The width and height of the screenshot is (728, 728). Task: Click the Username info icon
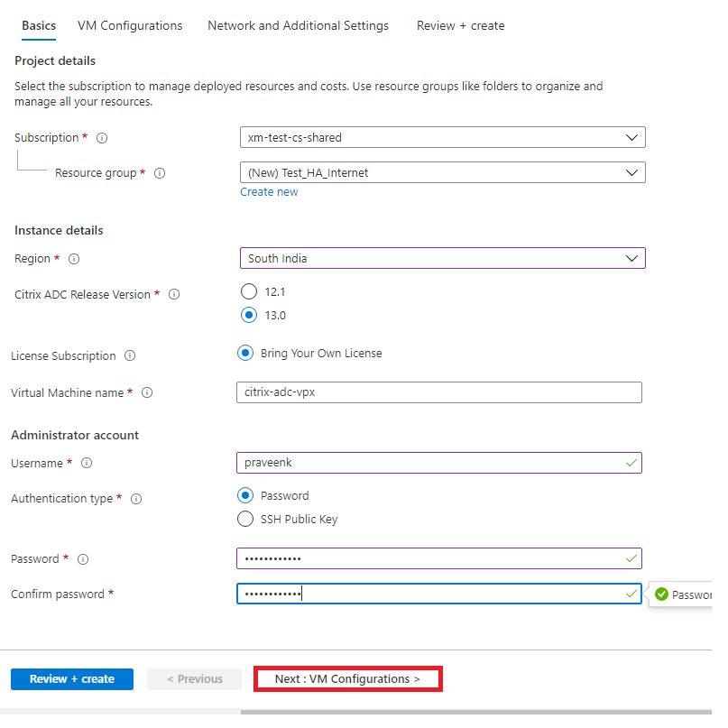(87, 463)
